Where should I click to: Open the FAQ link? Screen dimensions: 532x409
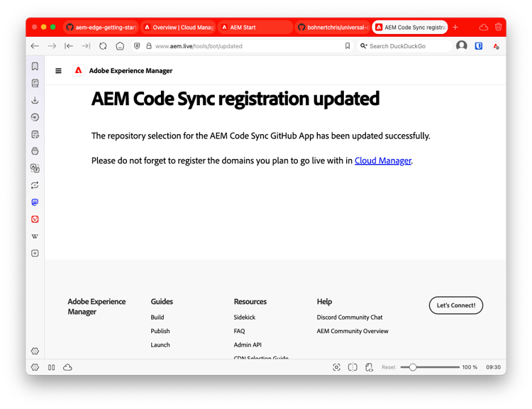tap(239, 331)
